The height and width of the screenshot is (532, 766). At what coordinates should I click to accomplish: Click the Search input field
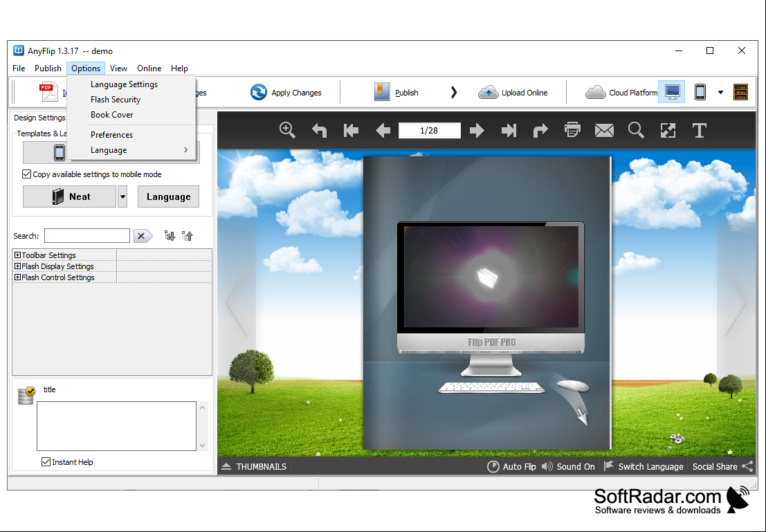(87, 235)
